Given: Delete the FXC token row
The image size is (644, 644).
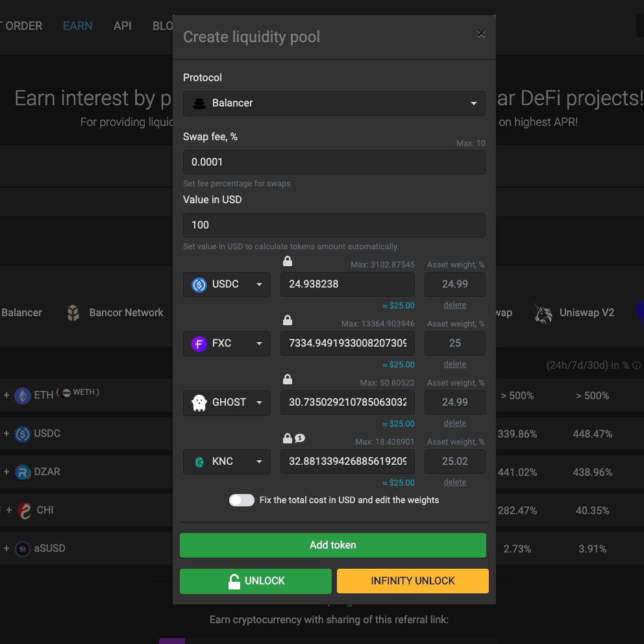Looking at the screenshot, I should point(454,364).
